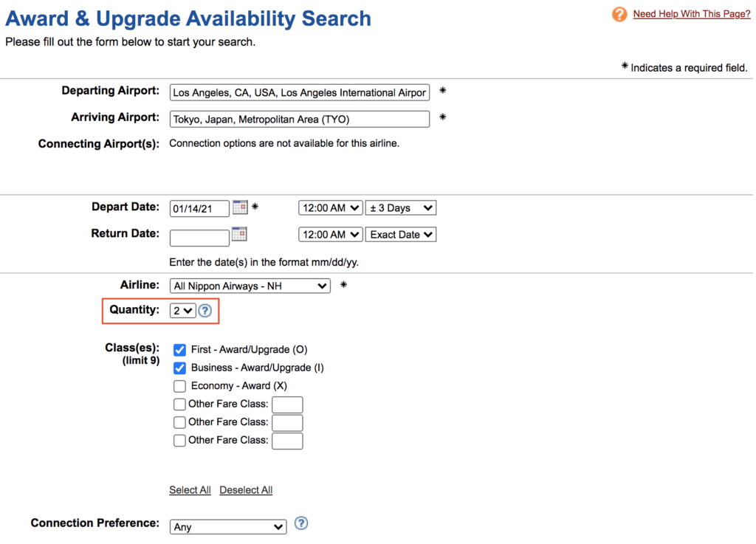Check the Economy - Award (X) checkbox
The height and width of the screenshot is (544, 756).
[x=179, y=386]
